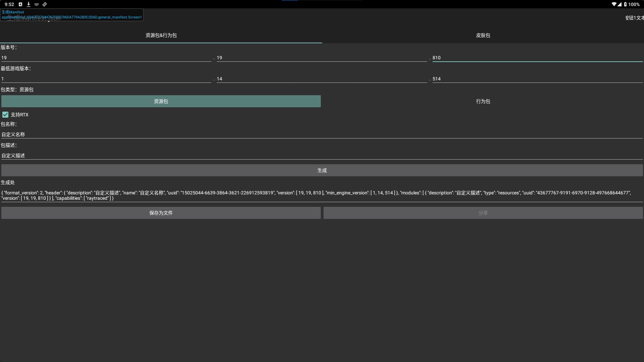The height and width of the screenshot is (362, 644).
Task: Switch to the 资源包&行为包 tab
Action: tap(161, 35)
